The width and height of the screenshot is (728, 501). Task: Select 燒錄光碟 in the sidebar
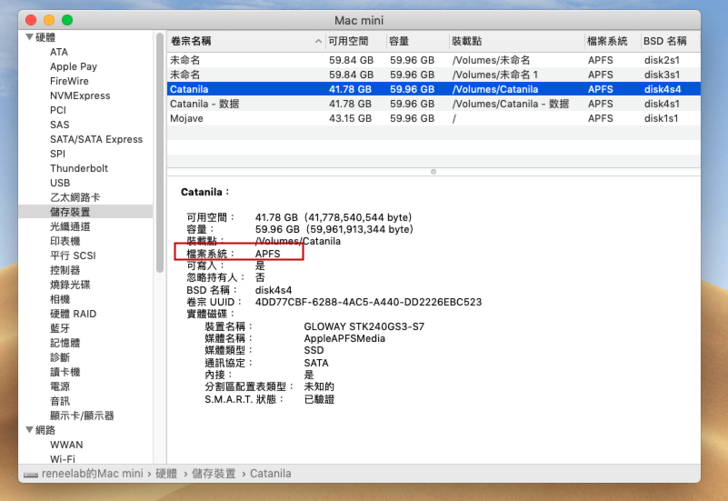tap(70, 285)
